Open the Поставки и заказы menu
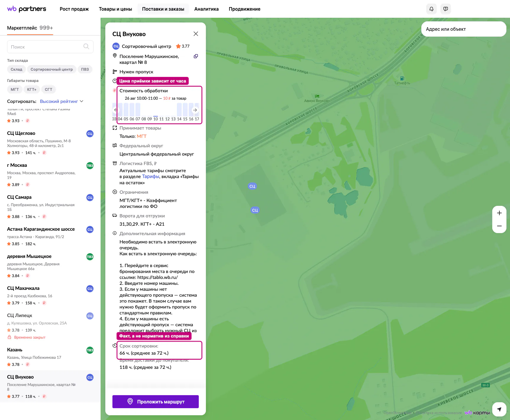 [163, 9]
